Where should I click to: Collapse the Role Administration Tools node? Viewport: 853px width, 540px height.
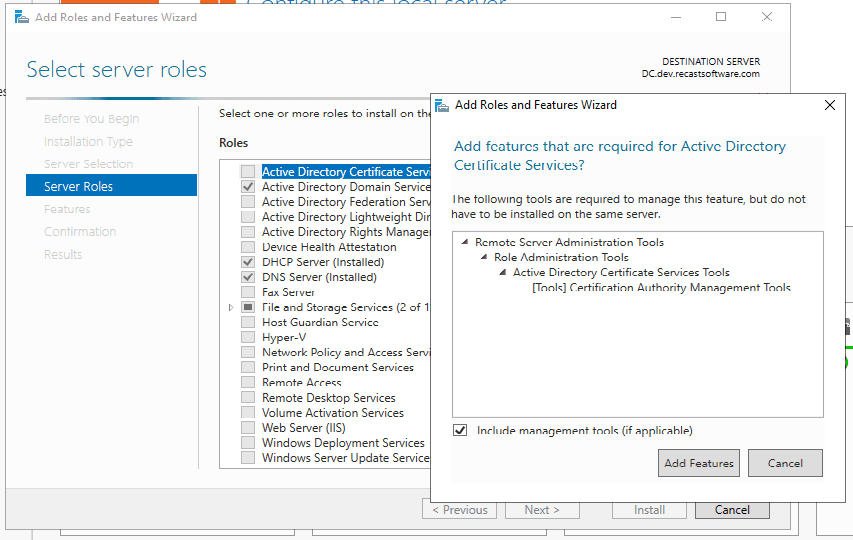pos(484,258)
